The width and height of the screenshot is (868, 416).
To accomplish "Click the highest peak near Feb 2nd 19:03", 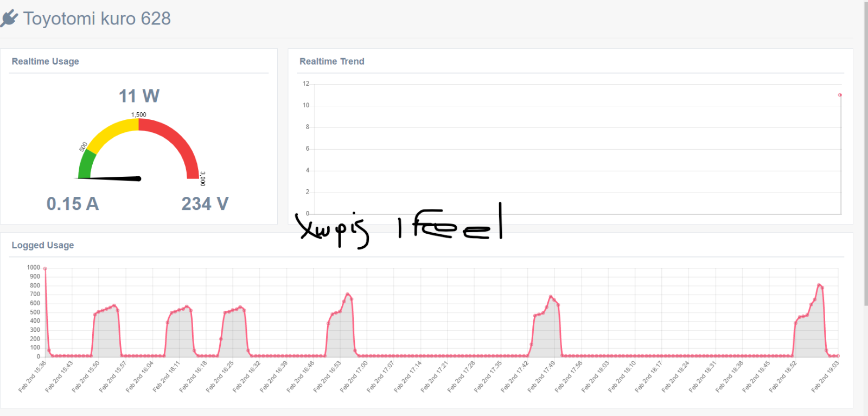I will (819, 285).
